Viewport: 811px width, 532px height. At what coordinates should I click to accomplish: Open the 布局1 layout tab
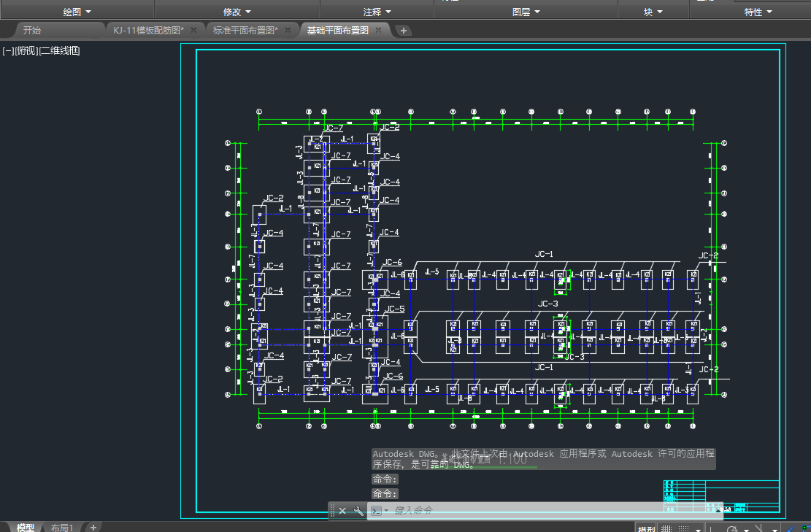[x=62, y=528]
